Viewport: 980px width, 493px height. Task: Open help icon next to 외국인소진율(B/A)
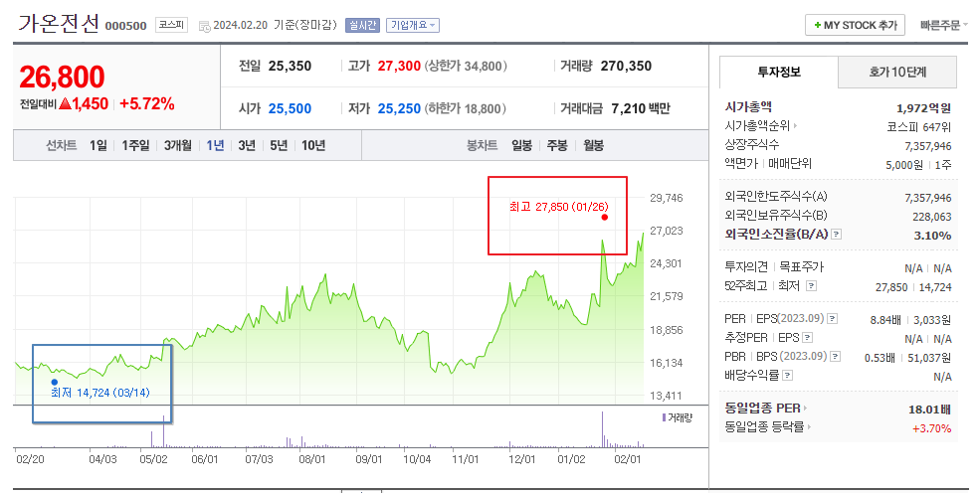[837, 235]
